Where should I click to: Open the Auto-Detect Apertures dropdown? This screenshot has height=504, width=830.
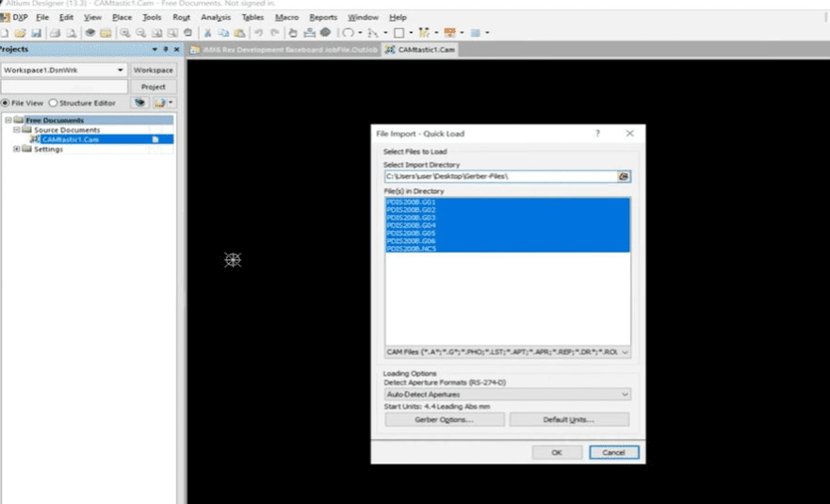(x=625, y=395)
